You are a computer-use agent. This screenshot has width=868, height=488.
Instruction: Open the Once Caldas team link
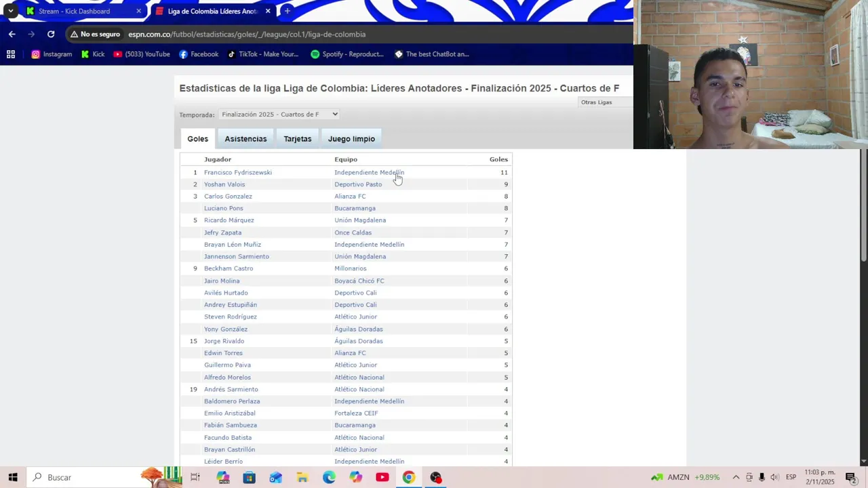tap(353, 232)
